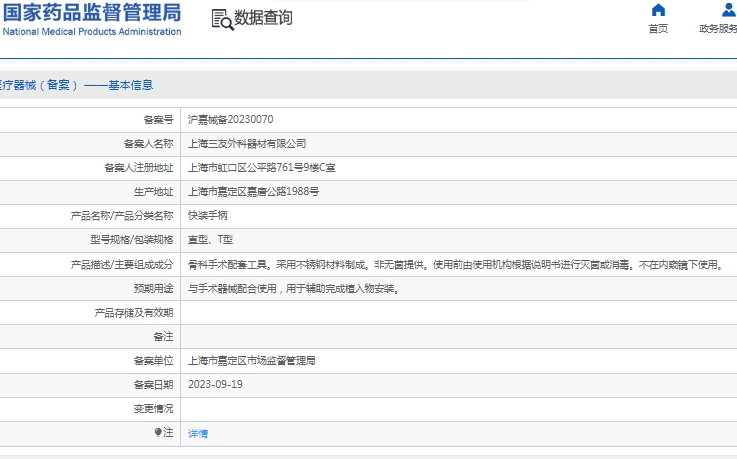Click the 备案人注册地址 field label
This screenshot has height=459, width=737.
pyautogui.click(x=139, y=168)
